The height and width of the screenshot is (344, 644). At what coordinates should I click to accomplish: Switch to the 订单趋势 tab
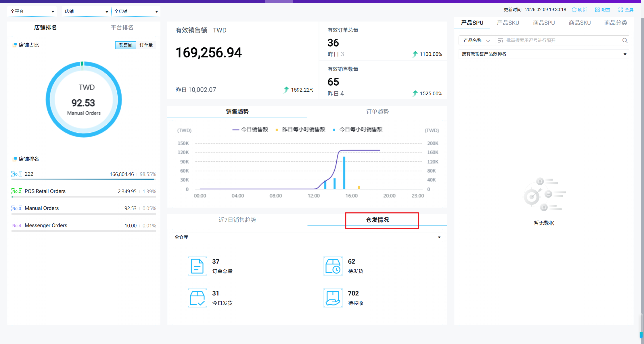(x=377, y=112)
